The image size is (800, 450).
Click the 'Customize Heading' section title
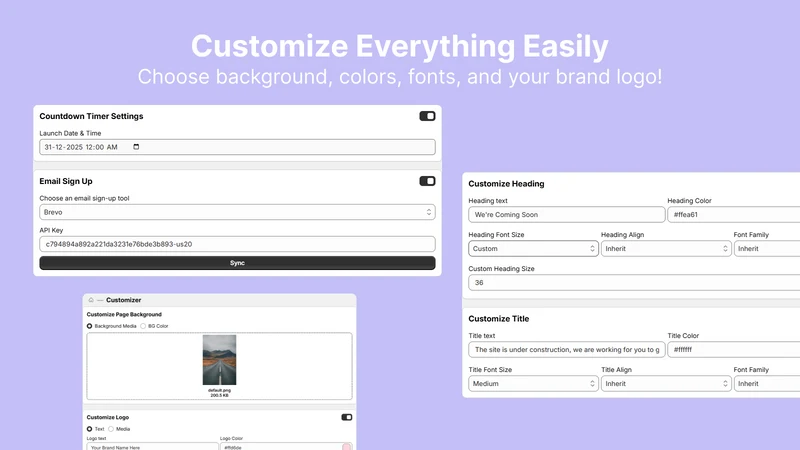(506, 184)
